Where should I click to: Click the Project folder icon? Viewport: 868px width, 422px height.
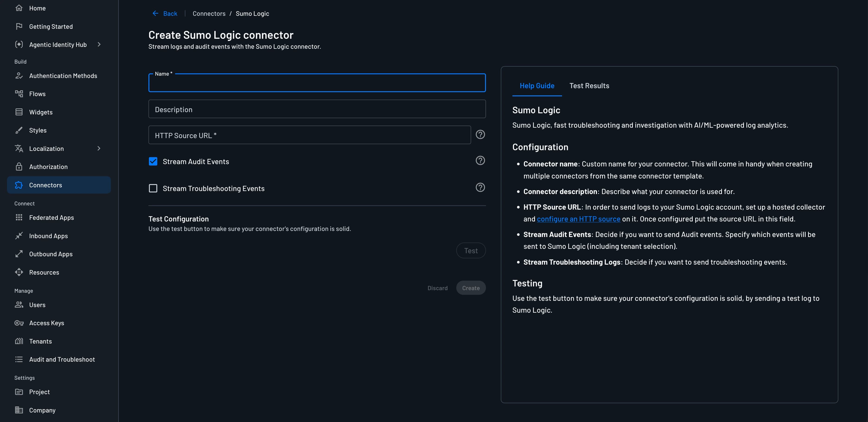(x=19, y=392)
